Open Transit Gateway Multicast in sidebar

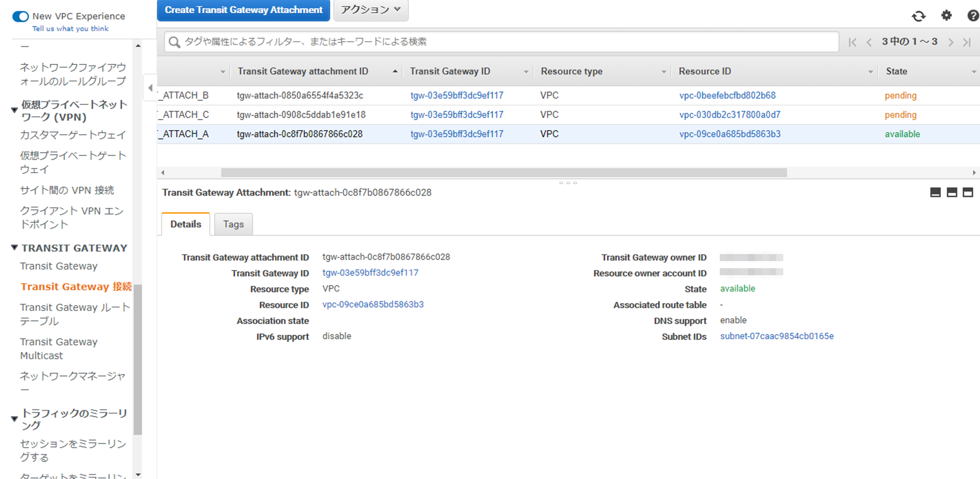tap(59, 348)
